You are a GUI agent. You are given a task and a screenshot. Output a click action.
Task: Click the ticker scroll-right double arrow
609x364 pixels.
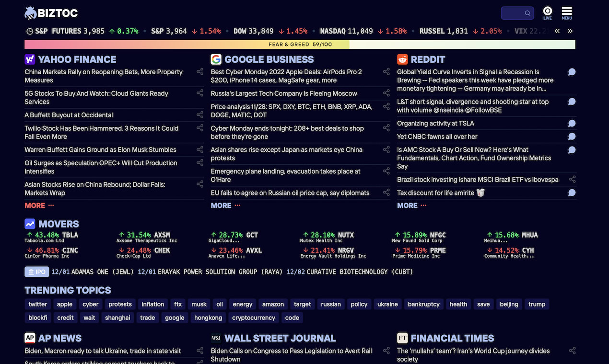[570, 31]
